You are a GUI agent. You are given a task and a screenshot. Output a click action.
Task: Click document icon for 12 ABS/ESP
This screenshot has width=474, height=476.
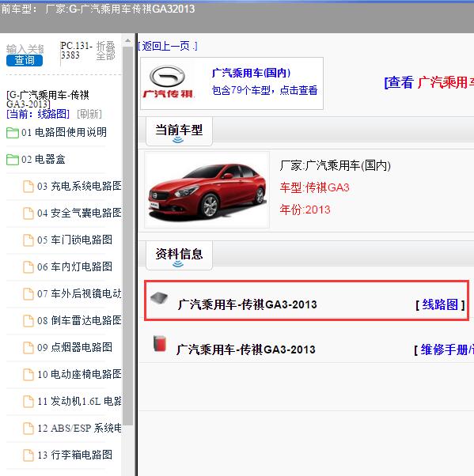pos(28,429)
